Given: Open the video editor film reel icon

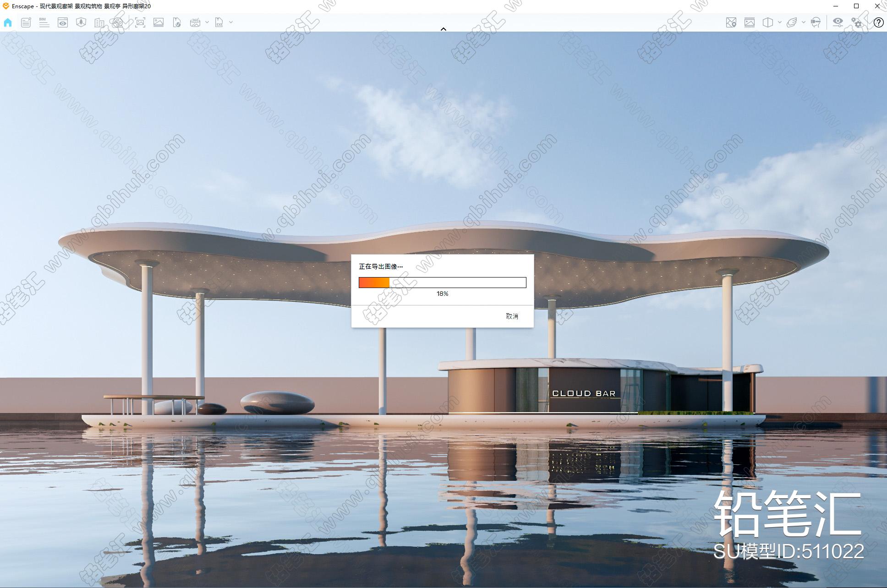Looking at the screenshot, I should click(x=118, y=22).
